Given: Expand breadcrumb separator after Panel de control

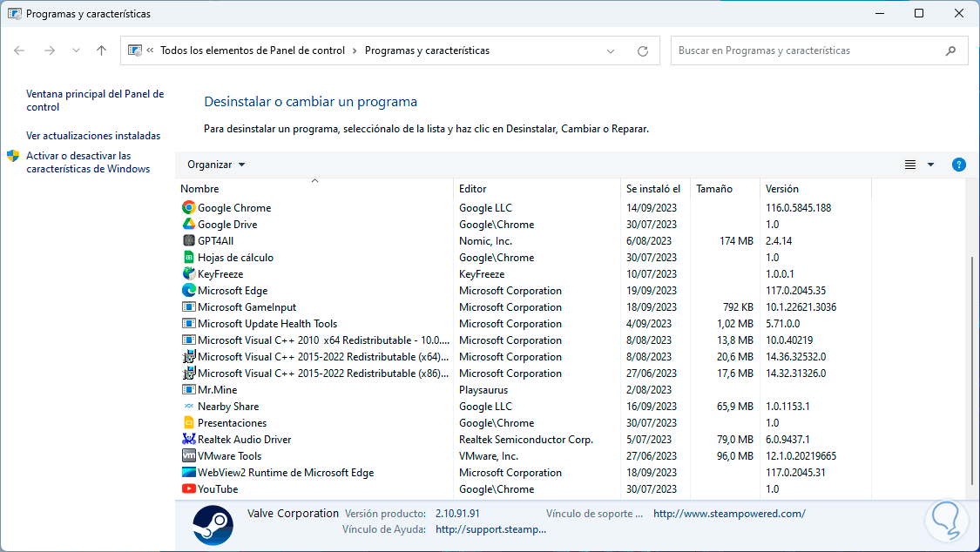Looking at the screenshot, I should [x=355, y=50].
